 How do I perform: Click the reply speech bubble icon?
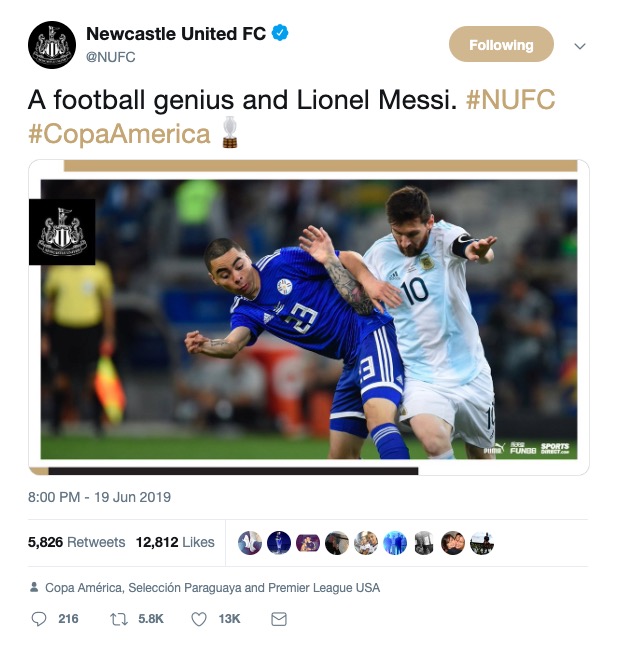pos(39,619)
